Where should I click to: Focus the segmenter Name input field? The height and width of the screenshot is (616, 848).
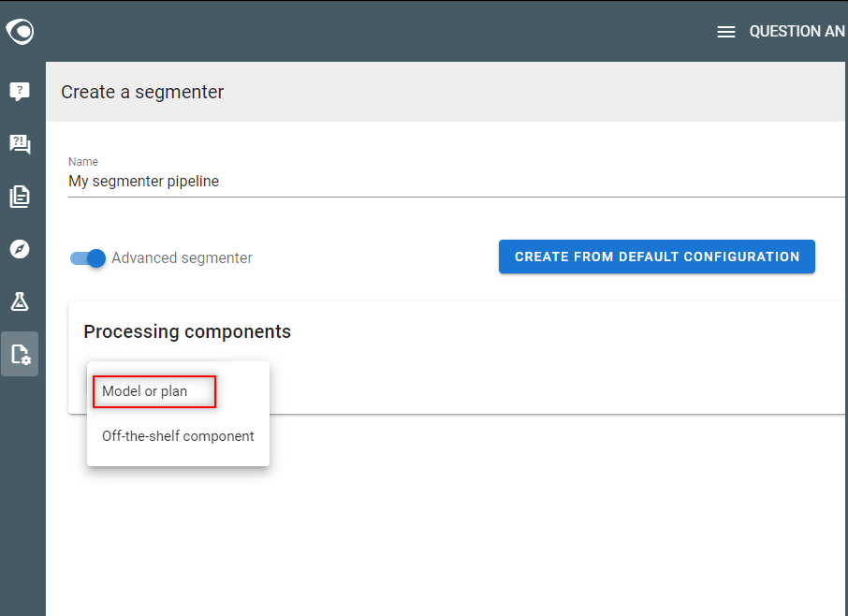(x=457, y=182)
